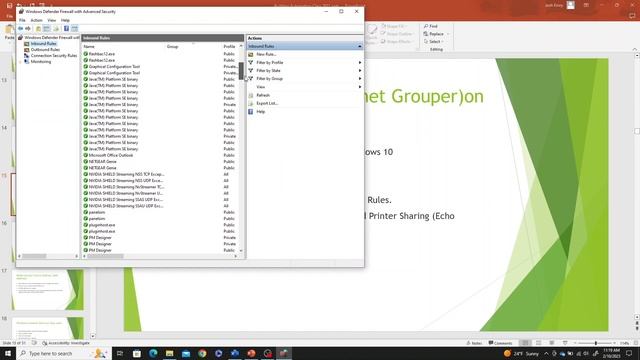Screen dimensions: 640x360
Task: Select Inbound Rules in the tree
Action: click(44, 44)
